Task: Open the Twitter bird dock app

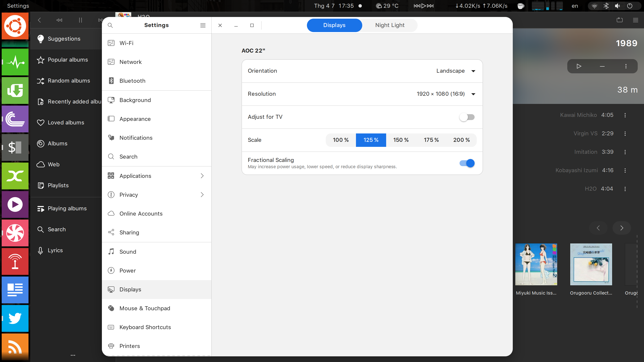Action: (15, 318)
